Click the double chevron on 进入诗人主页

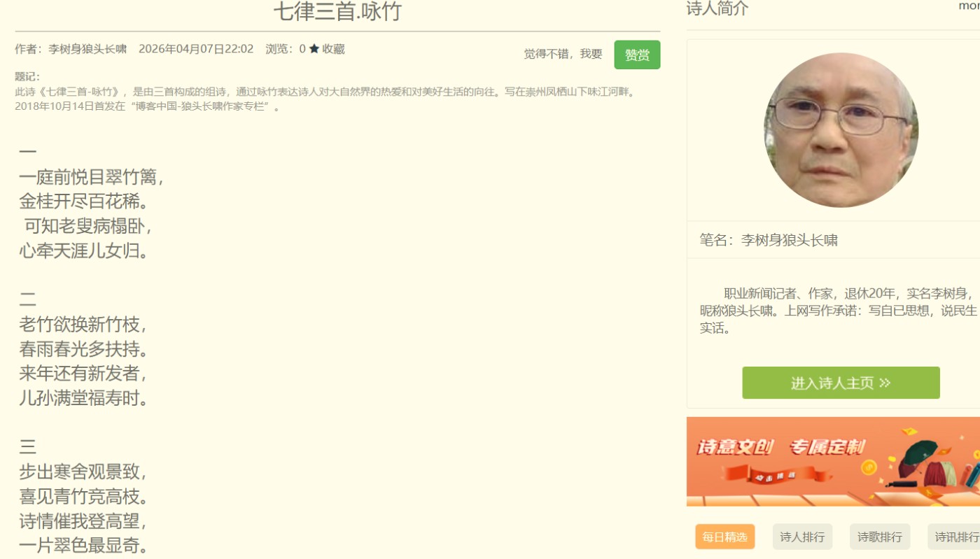tap(885, 383)
